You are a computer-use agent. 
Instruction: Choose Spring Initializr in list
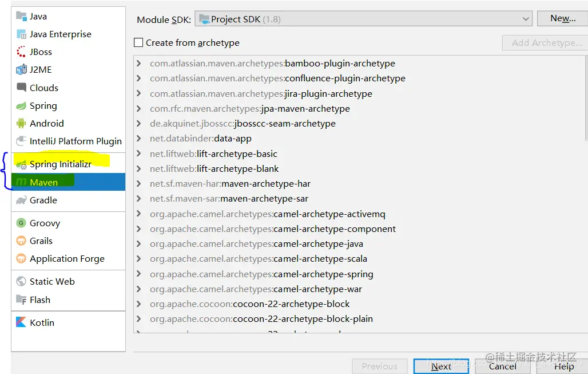[68, 164]
